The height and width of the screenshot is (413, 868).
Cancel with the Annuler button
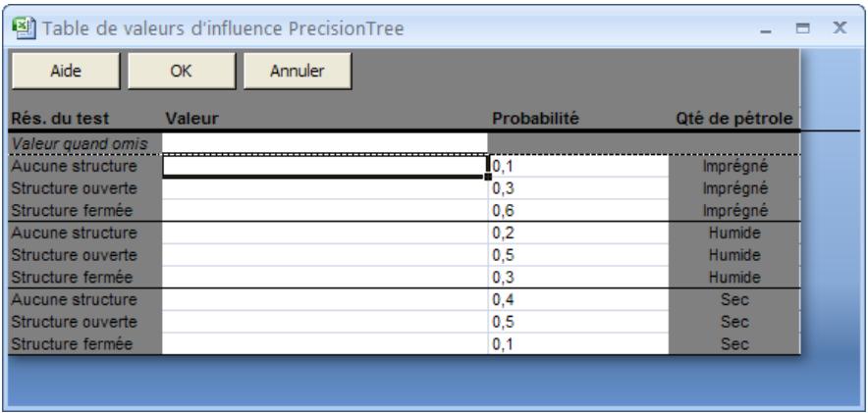(298, 71)
